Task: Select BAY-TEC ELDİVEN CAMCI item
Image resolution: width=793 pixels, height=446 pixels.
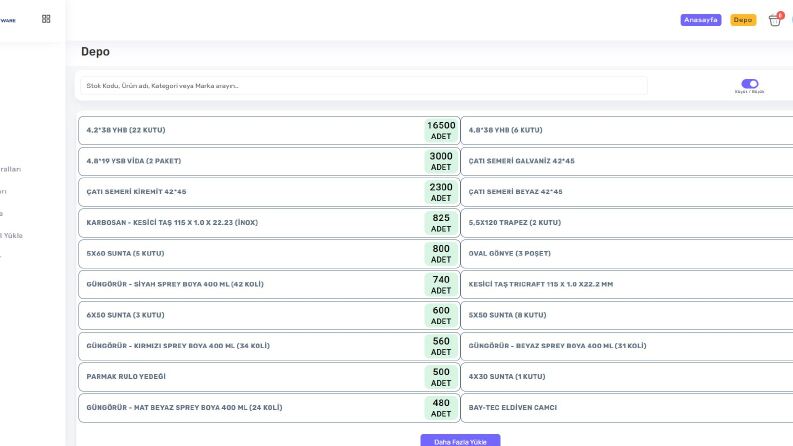Action: [627, 408]
